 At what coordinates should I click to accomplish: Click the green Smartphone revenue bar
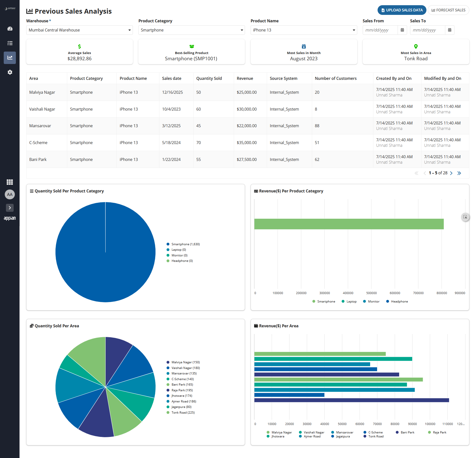349,224
